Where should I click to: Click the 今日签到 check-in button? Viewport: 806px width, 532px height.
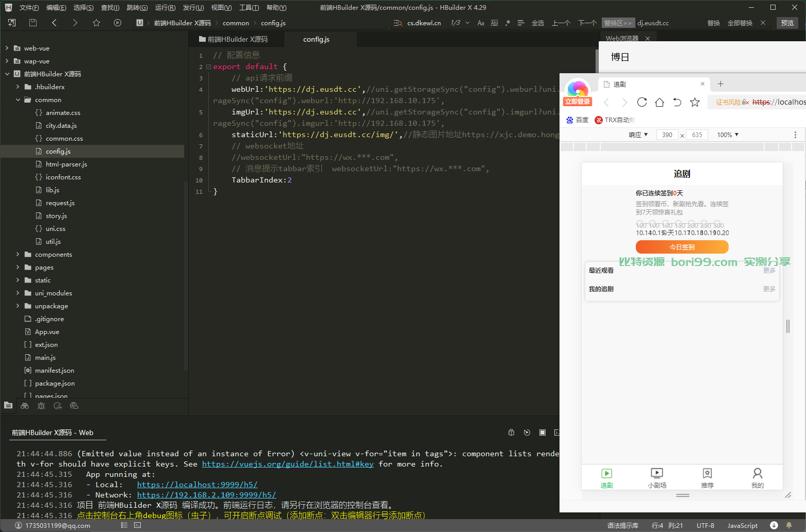(682, 247)
